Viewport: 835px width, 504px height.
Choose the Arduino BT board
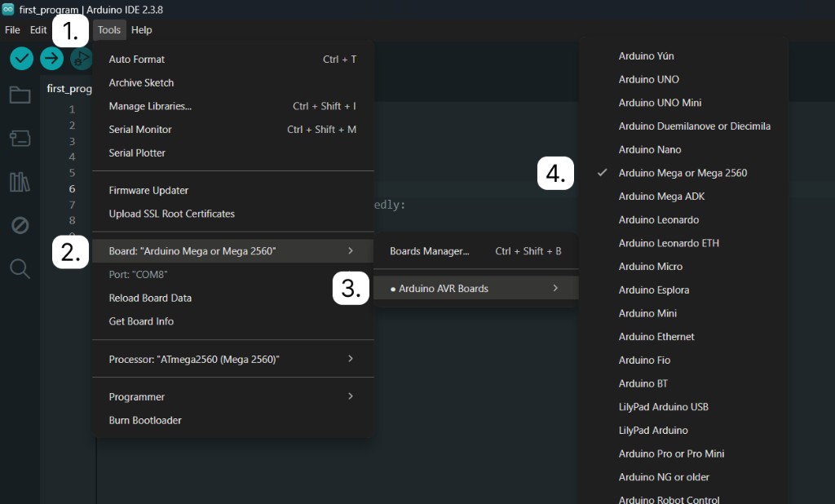[684, 383]
